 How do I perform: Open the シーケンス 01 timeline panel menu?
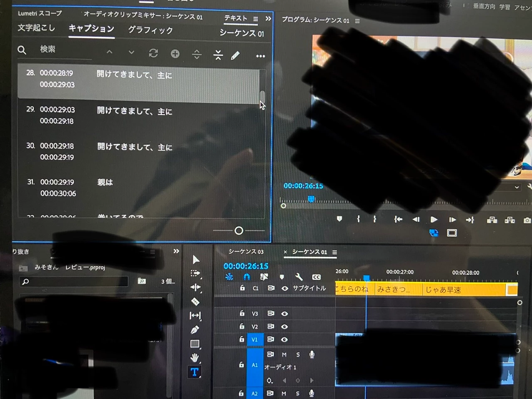(x=335, y=252)
